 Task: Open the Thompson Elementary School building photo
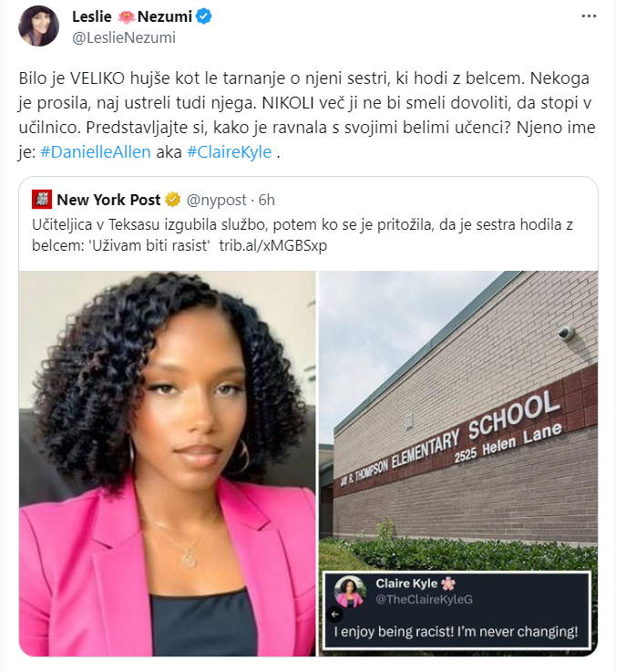coord(458,420)
